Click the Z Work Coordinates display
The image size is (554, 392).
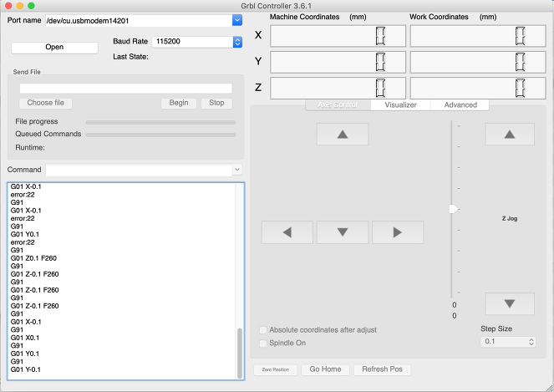(x=478, y=88)
